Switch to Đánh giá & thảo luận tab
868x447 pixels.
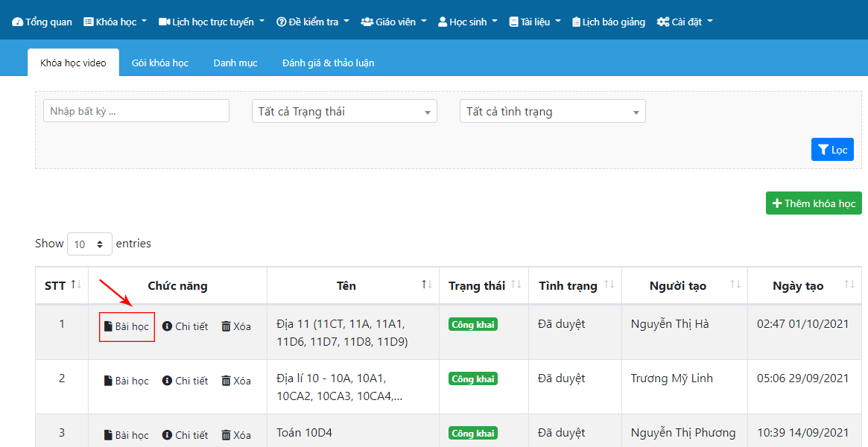(329, 63)
